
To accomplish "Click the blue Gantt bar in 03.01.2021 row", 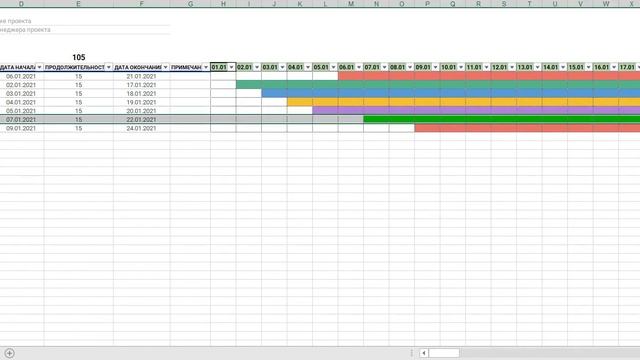I will point(451,93).
